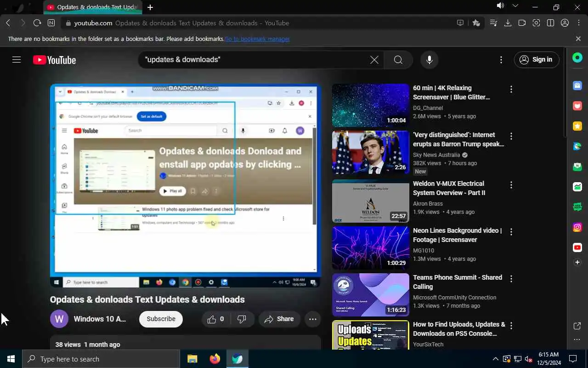Click the Windows Start button
588x368 pixels.
click(11, 359)
